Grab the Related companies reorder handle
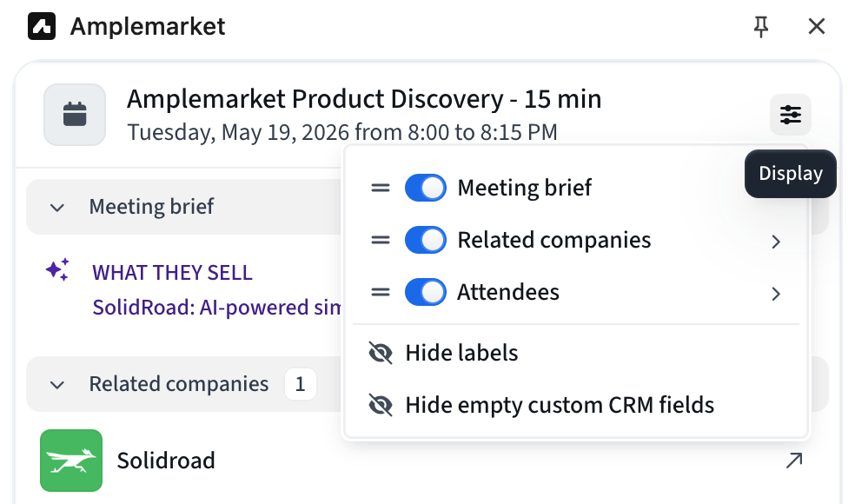855x504 pixels. [x=381, y=240]
